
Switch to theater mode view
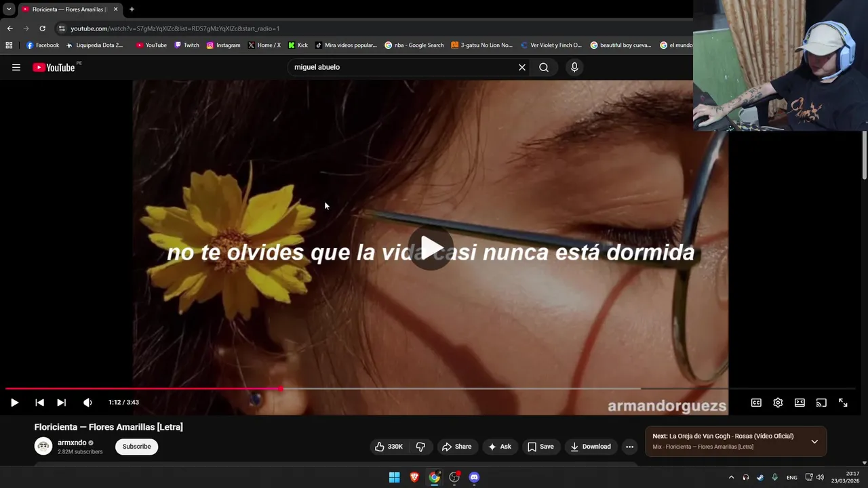coord(800,403)
